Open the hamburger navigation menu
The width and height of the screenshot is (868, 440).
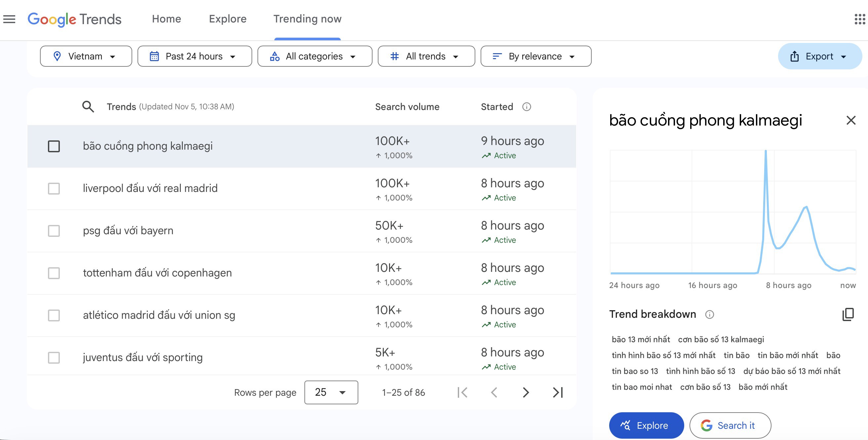[x=9, y=19]
